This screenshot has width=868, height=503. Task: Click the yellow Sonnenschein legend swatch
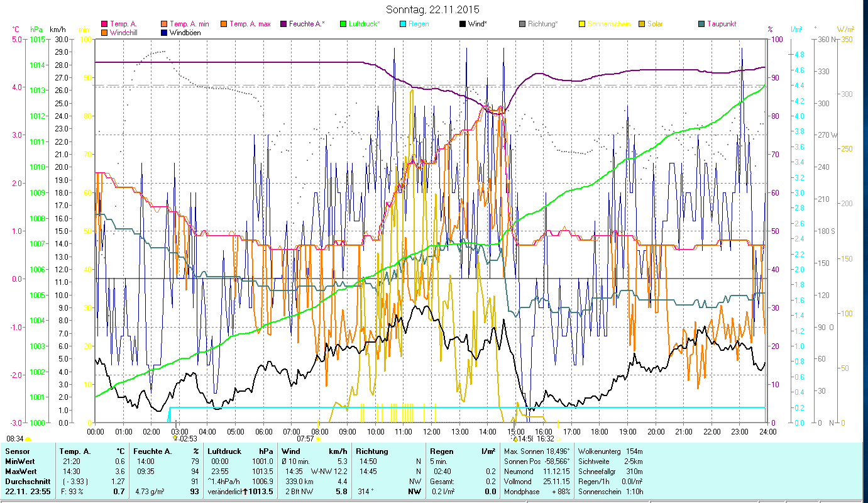(x=582, y=25)
